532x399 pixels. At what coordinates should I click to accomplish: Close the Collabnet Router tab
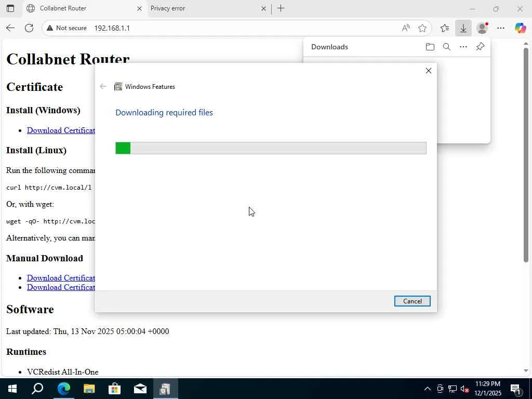pyautogui.click(x=139, y=8)
